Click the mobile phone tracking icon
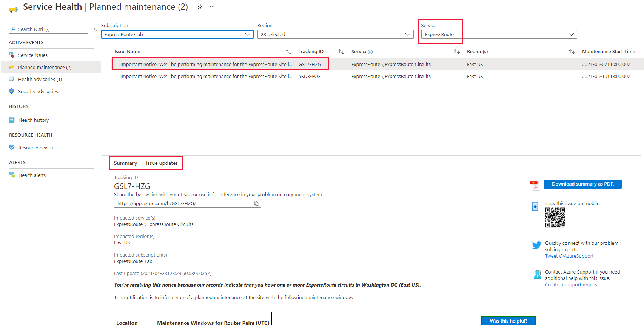 pyautogui.click(x=535, y=206)
